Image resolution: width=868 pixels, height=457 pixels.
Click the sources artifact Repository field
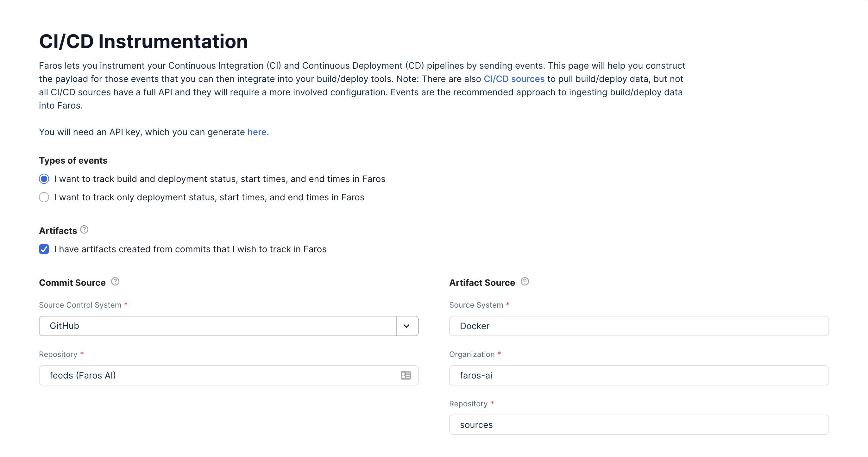click(638, 425)
